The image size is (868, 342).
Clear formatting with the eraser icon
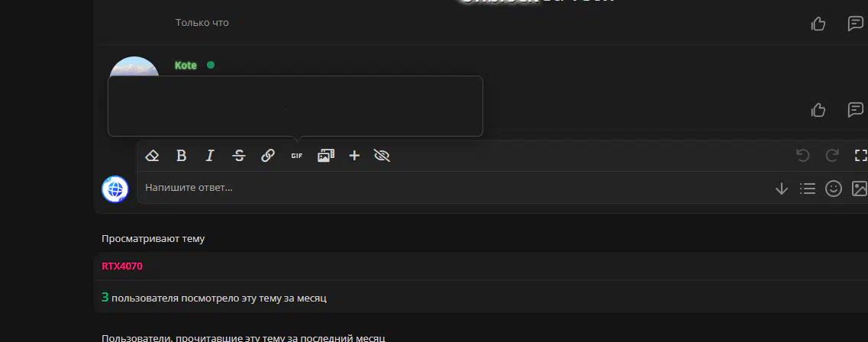coord(152,156)
